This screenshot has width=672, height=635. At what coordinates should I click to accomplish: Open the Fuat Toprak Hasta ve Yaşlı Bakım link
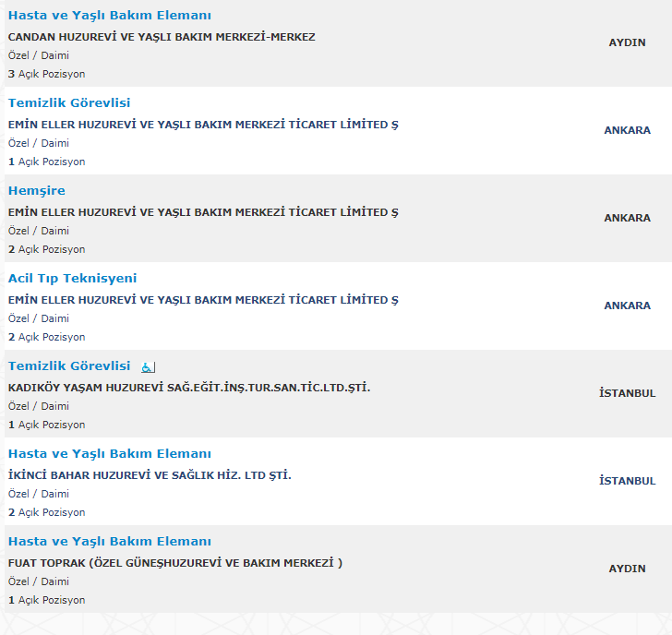110,542
